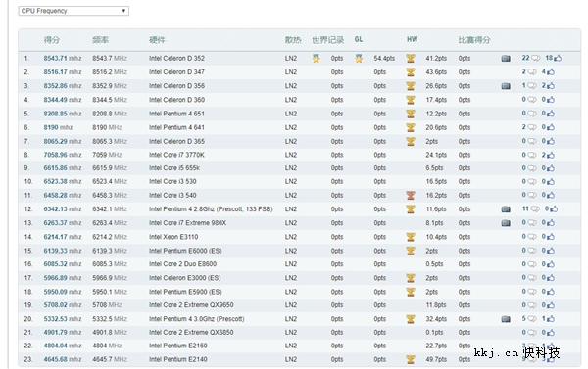Viewport: 588px width, 369px height.
Task: Click the 8208.8 MHz frequency cell
Action: click(x=110, y=114)
